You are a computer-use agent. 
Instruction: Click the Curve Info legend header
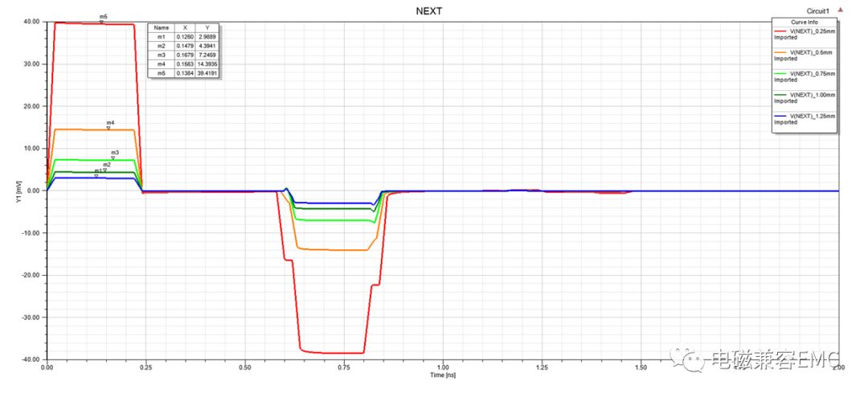pyautogui.click(x=805, y=23)
